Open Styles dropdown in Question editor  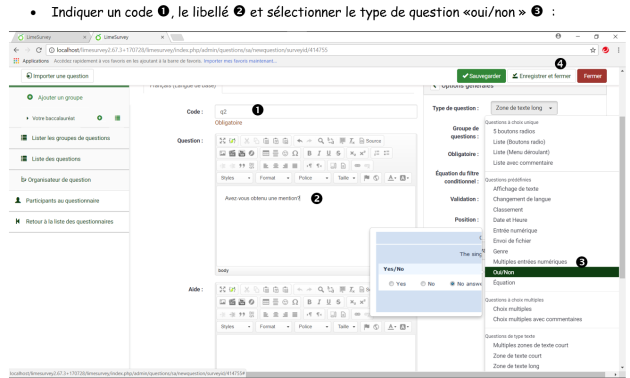[x=235, y=178]
